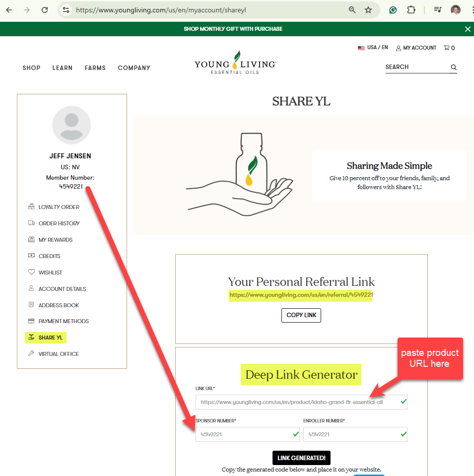The image size is (474, 476).
Task: Open VIRTUAL OFFICE in sidebar
Action: tap(59, 354)
